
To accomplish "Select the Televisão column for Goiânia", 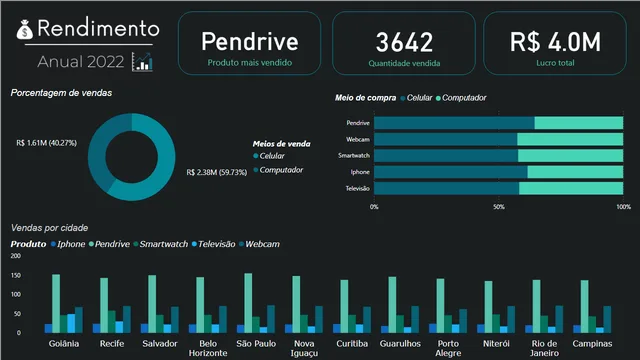I will [71, 323].
